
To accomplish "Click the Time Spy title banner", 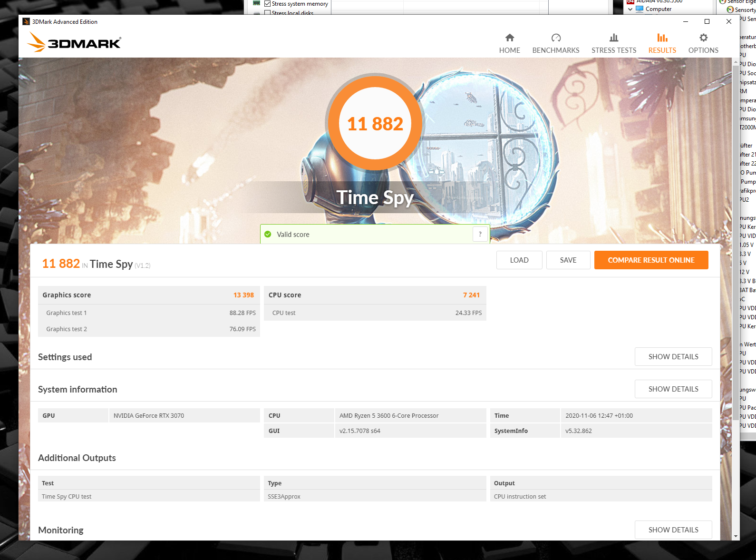I will [x=375, y=197].
